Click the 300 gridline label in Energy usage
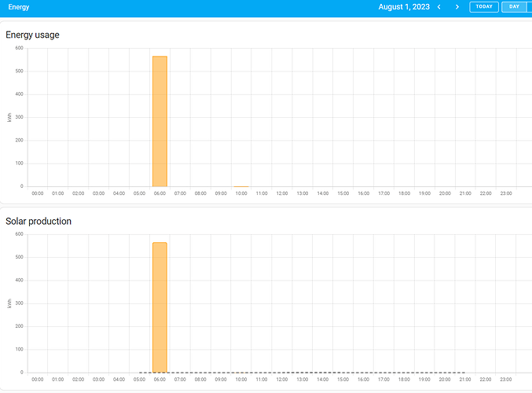The height and width of the screenshot is (393, 532). pyautogui.click(x=20, y=117)
